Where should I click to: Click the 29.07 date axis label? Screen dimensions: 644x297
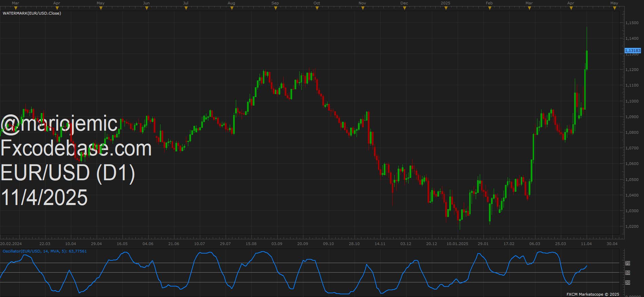coord(225,244)
